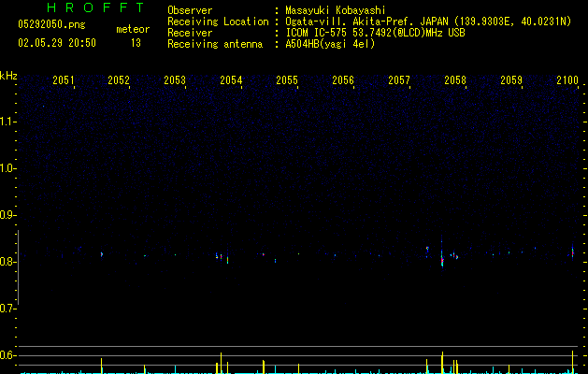Click the 1.0 kHz axis label
Image resolution: width=588 pixels, height=374 pixels.
point(8,168)
